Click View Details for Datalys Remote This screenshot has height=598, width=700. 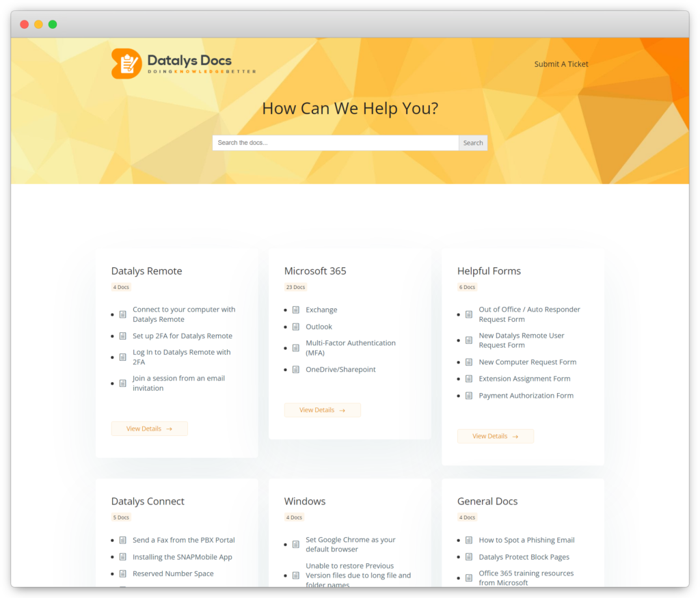coord(149,428)
